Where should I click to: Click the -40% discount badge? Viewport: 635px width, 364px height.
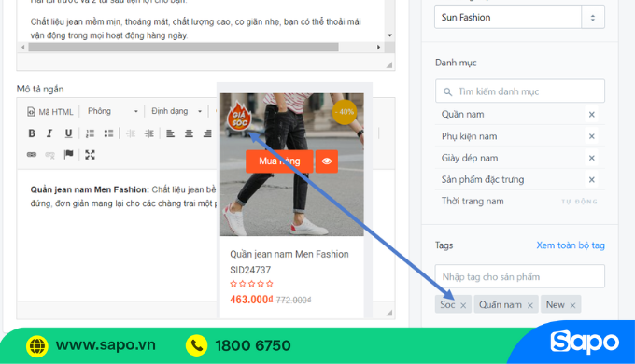(345, 112)
